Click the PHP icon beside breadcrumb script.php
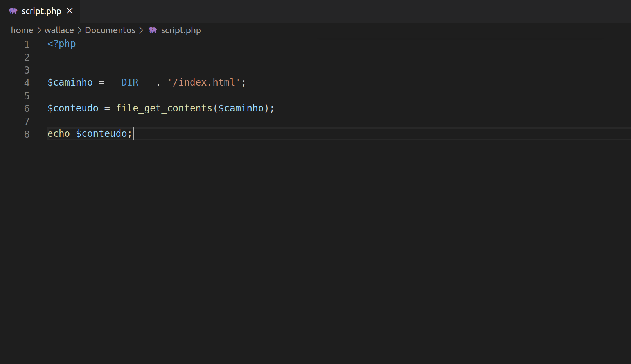This screenshot has width=631, height=364. point(153,30)
